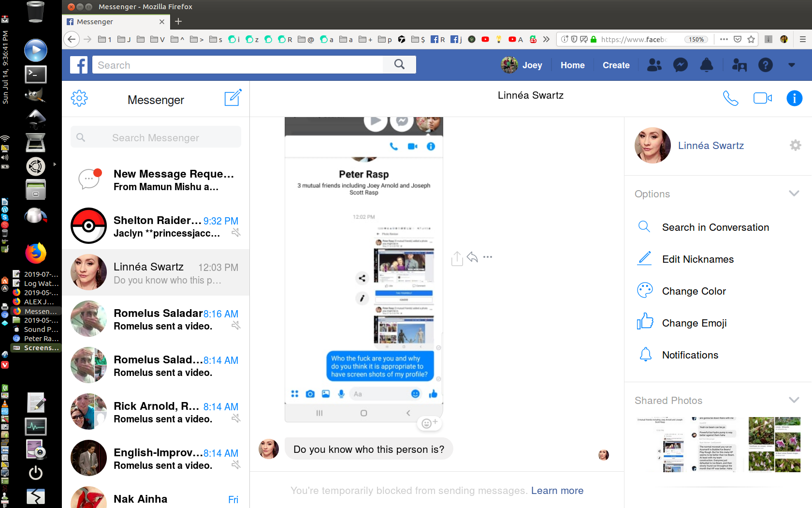The image size is (812, 508).
Task: Click the Learn more link
Action: (557, 491)
